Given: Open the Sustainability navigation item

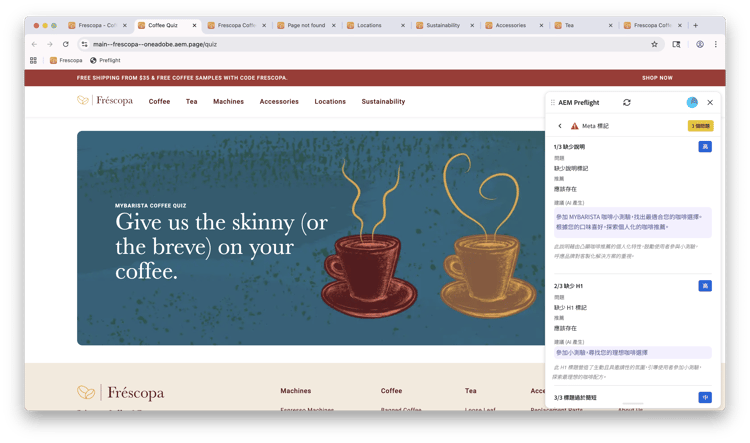Looking at the screenshot, I should (383, 101).
